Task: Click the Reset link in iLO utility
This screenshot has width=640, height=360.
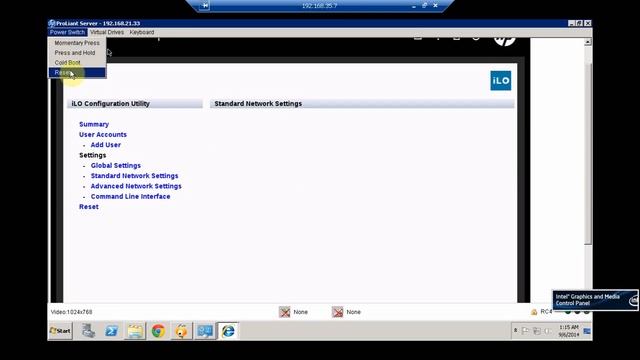Action: coord(89,207)
